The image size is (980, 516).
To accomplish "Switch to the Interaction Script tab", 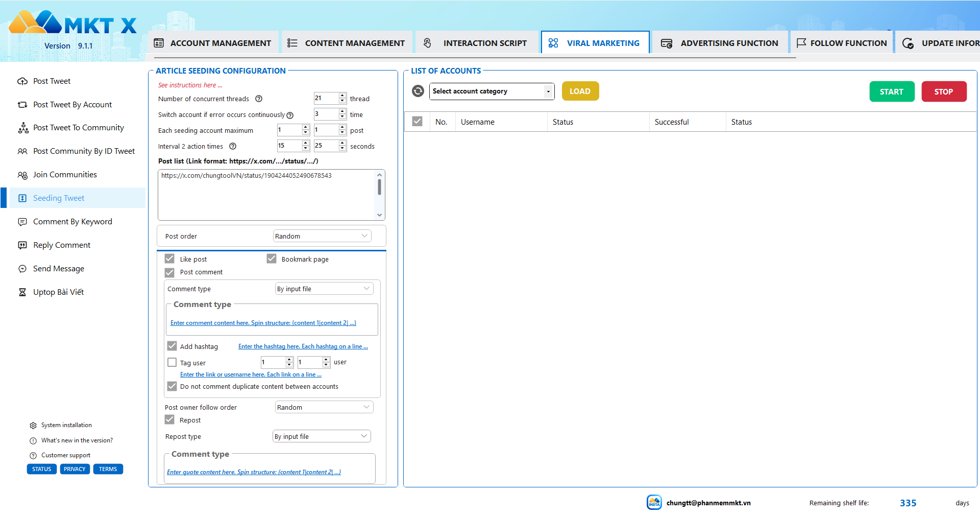I will click(x=476, y=43).
